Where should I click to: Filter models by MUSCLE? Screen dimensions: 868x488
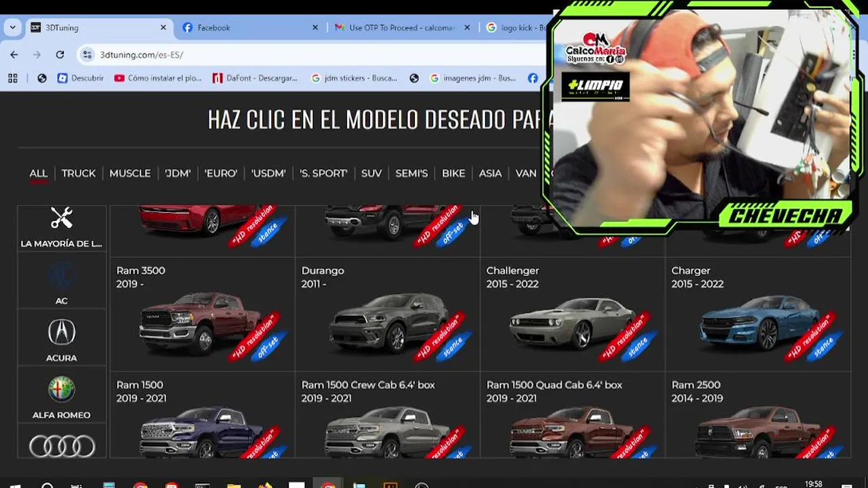(130, 174)
